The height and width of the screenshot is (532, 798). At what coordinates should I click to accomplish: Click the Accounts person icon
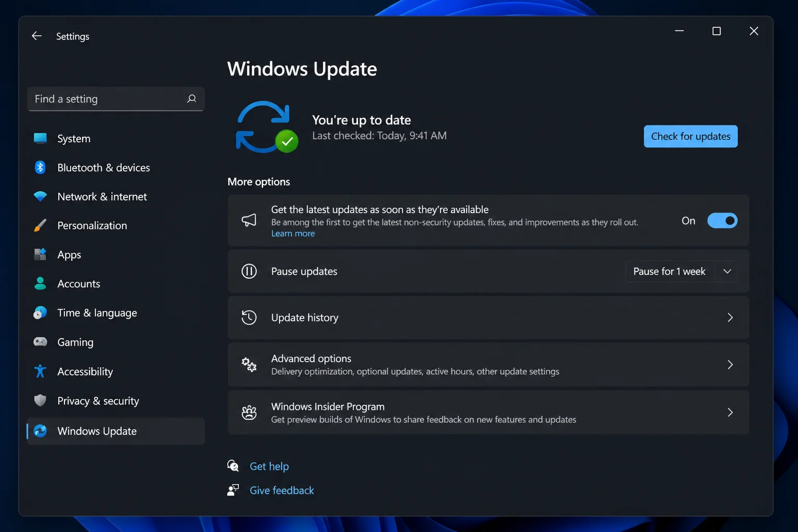[40, 284]
